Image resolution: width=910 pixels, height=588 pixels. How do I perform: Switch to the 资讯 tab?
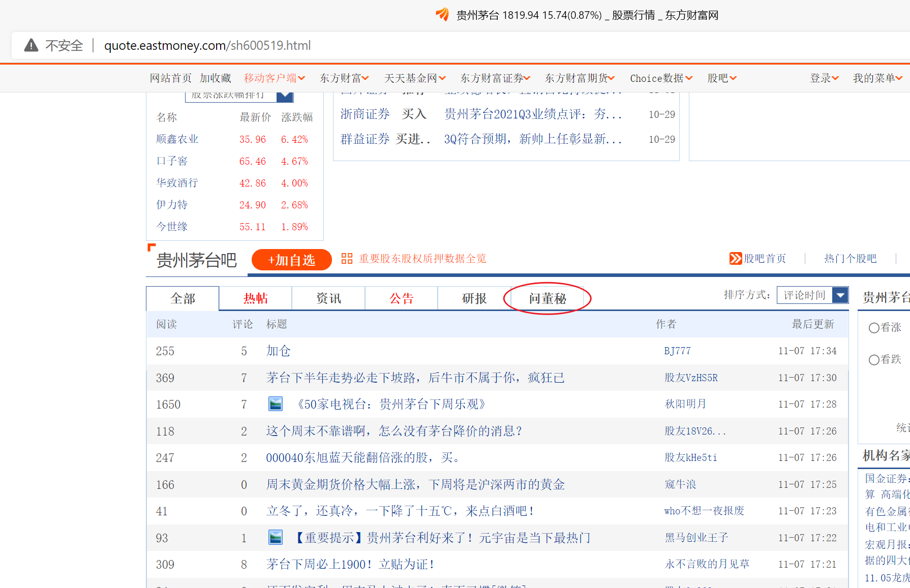pos(328,298)
